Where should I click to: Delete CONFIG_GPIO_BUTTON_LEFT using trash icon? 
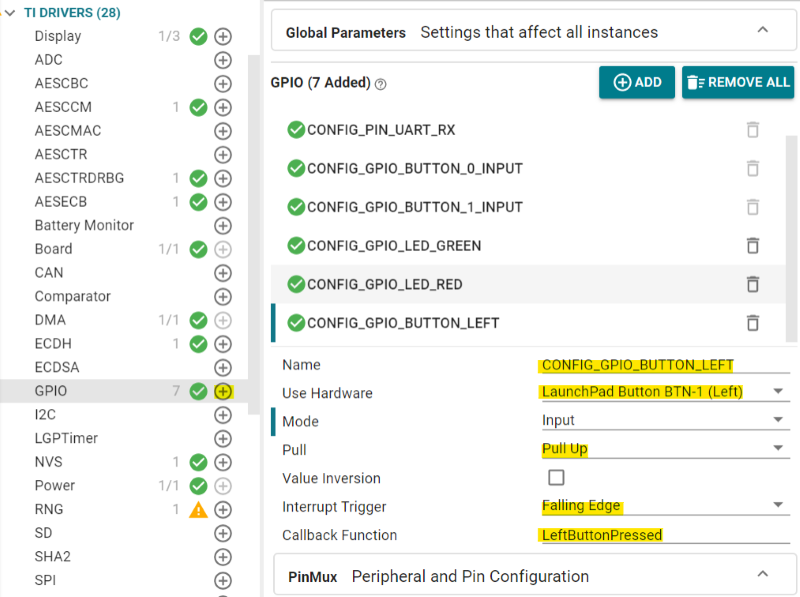(752, 322)
